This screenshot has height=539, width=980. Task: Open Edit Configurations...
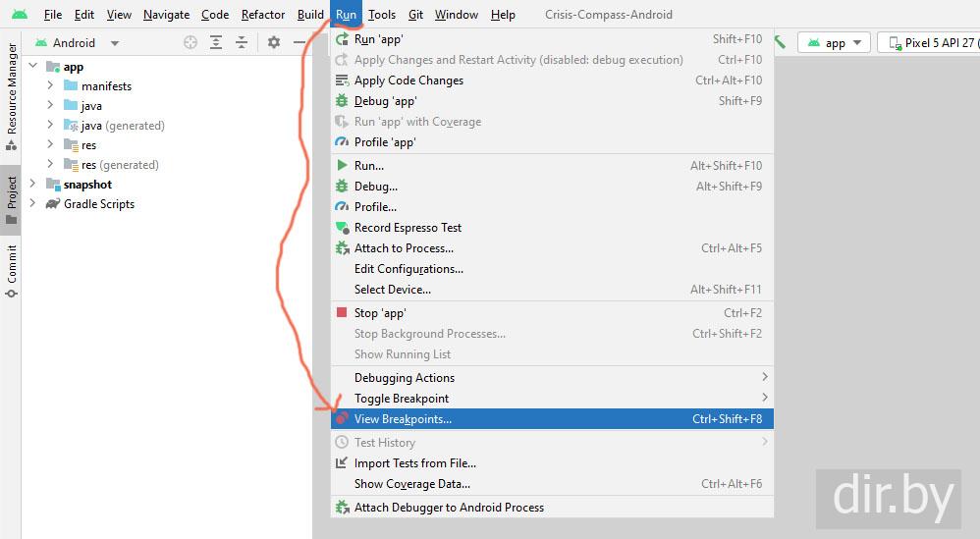552,269
